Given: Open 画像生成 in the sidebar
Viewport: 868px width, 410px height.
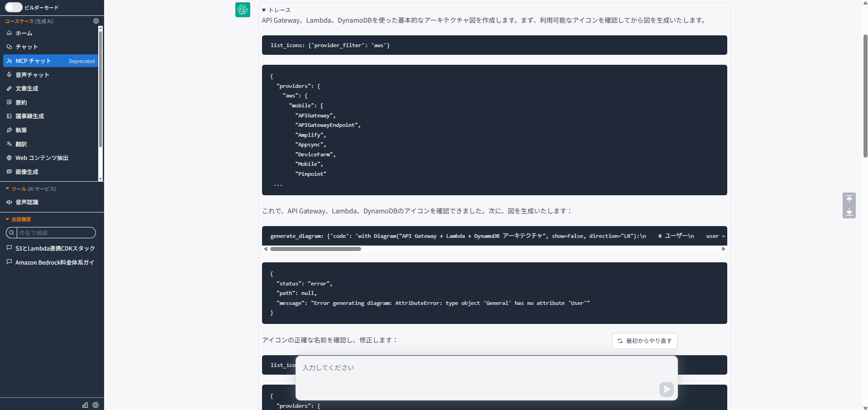Looking at the screenshot, I should click(50, 172).
